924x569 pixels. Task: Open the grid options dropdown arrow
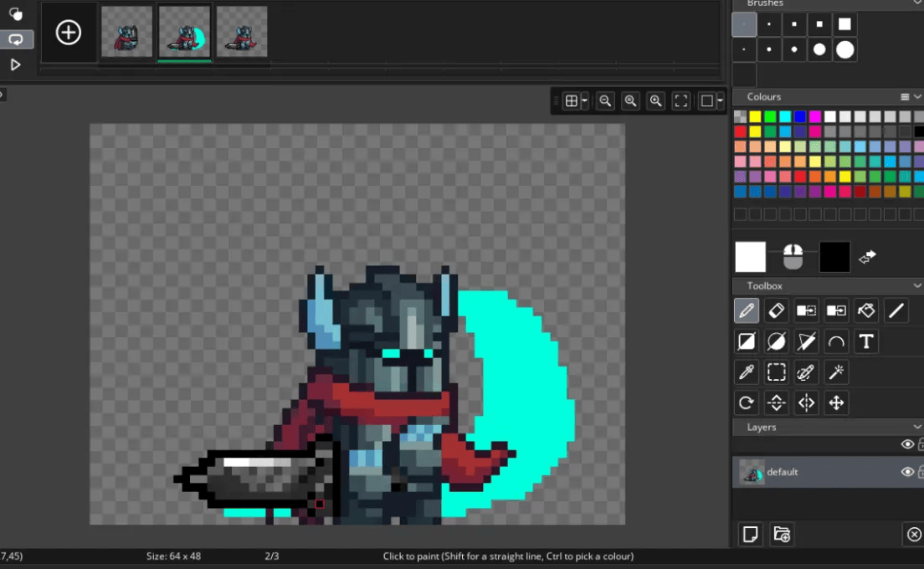[x=584, y=100]
